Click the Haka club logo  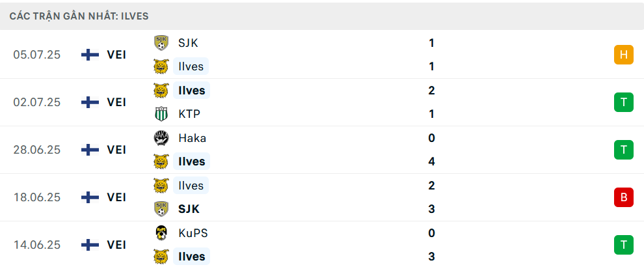tap(161, 138)
